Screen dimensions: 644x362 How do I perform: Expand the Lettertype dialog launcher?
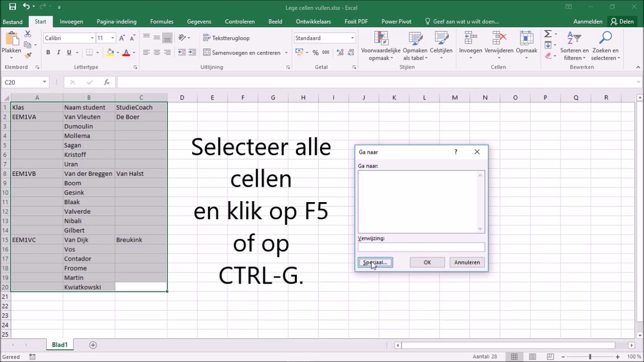coord(135,67)
